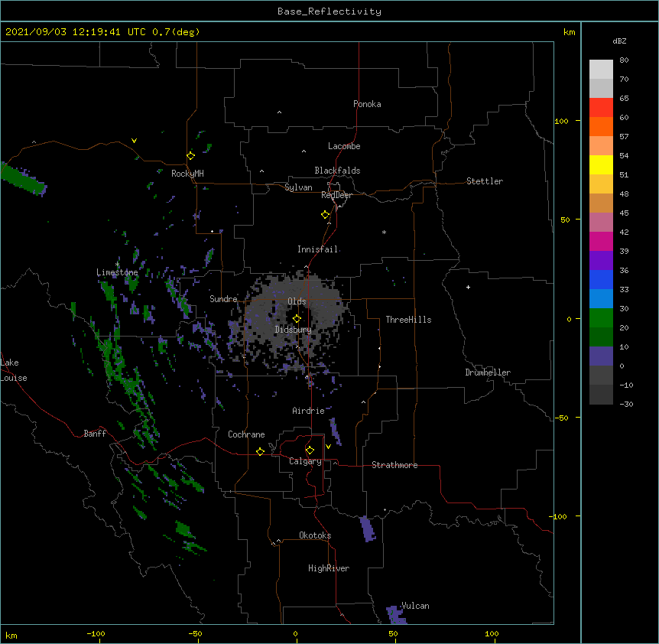This screenshot has height=644, width=659.
Task: Click the yellow diamond marker above Calgary label
Action: pyautogui.click(x=310, y=450)
